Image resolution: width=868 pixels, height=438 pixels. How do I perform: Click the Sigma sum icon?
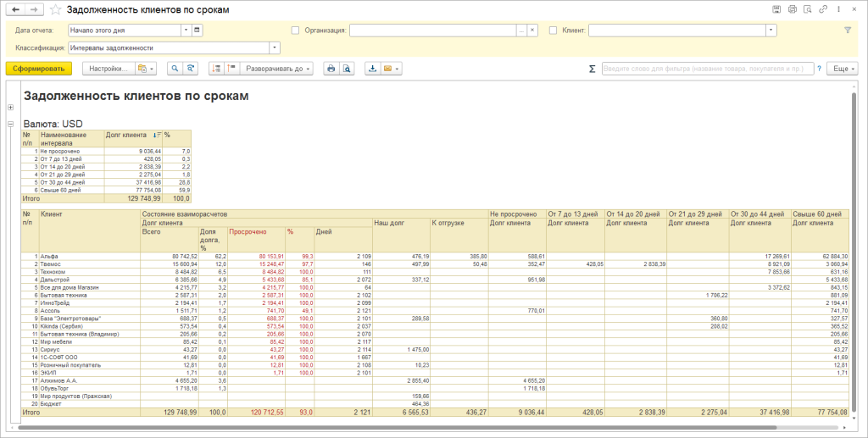(x=592, y=69)
